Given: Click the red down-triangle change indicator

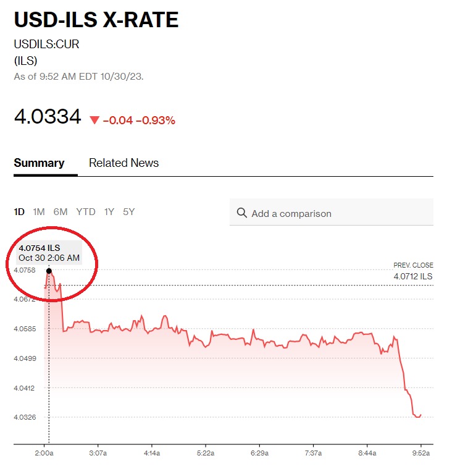Looking at the screenshot, I should point(94,121).
